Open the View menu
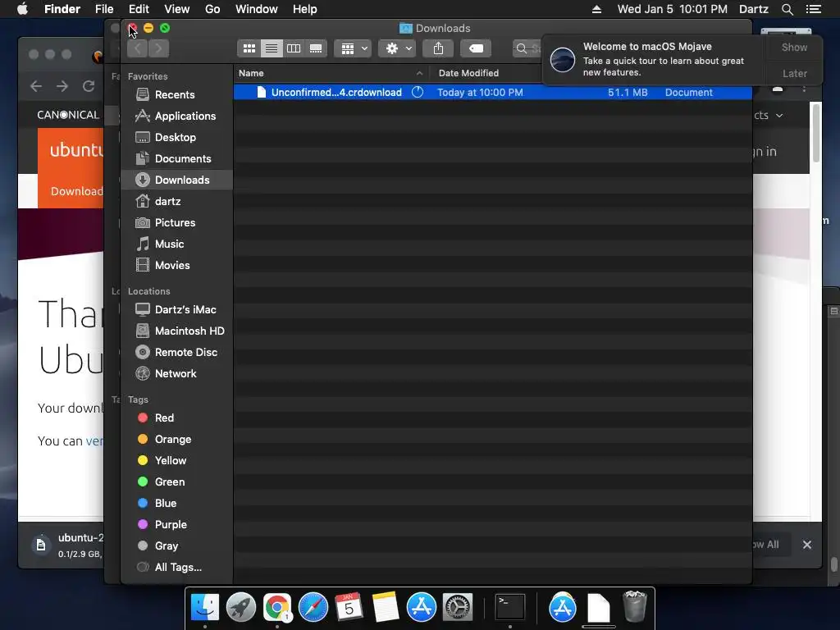The height and width of the screenshot is (630, 840). (177, 9)
